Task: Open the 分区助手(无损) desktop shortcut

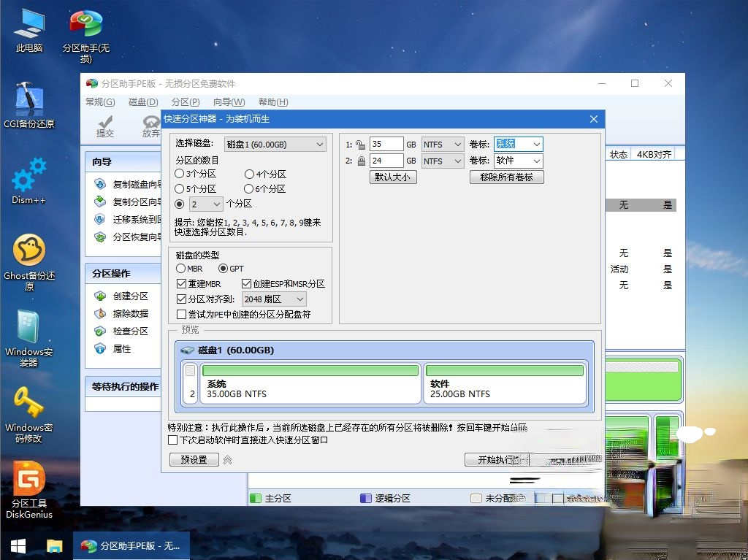Action: click(x=86, y=35)
